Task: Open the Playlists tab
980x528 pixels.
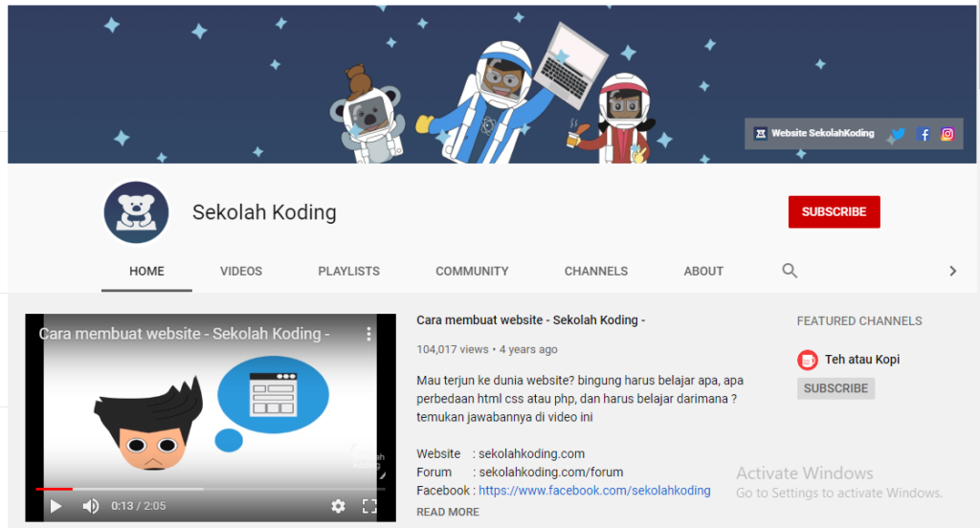Action: [348, 272]
